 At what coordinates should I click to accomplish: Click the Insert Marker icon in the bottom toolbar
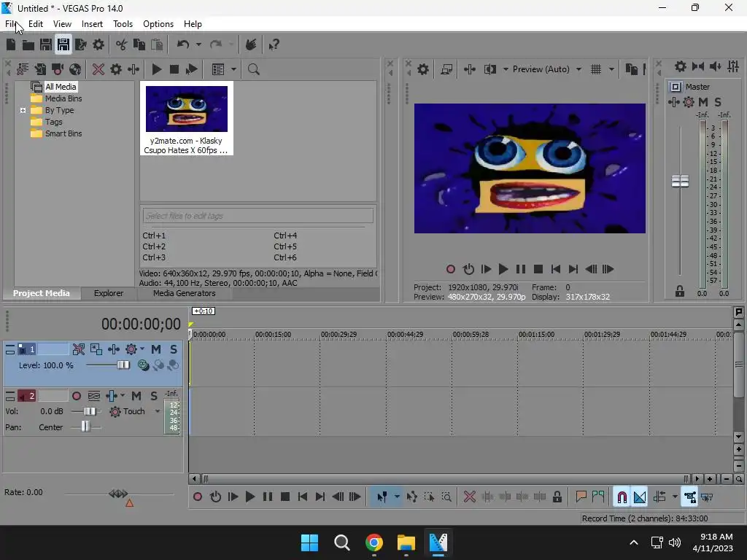(581, 497)
